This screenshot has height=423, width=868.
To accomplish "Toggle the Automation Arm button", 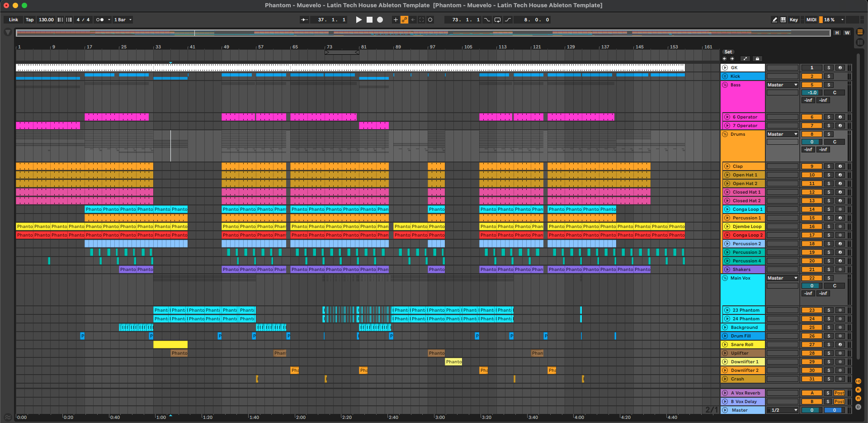I will pos(404,19).
